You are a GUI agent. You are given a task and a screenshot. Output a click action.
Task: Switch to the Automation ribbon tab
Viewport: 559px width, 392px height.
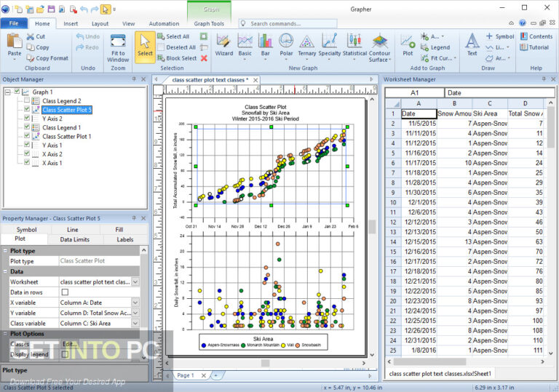pyautogui.click(x=164, y=23)
